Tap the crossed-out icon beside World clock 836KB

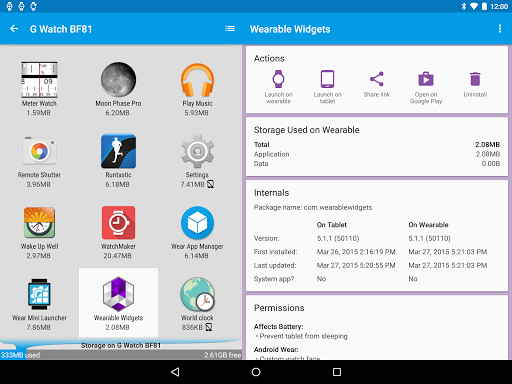tap(209, 327)
